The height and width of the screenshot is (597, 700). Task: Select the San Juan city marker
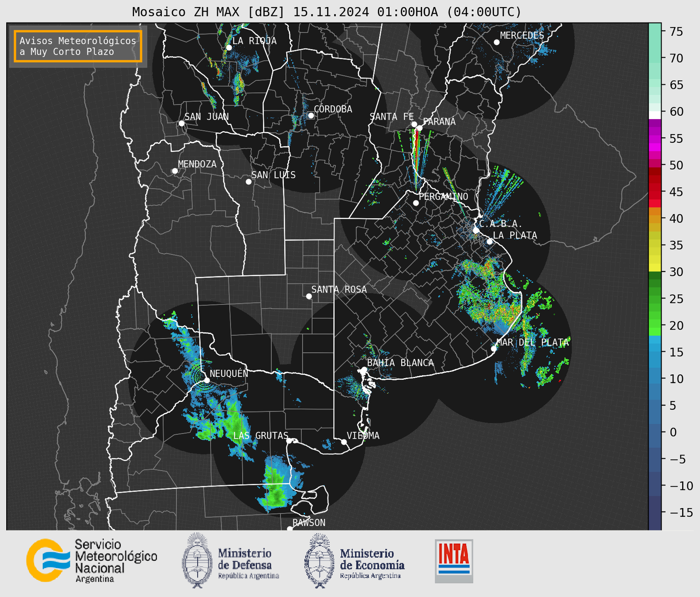181,123
